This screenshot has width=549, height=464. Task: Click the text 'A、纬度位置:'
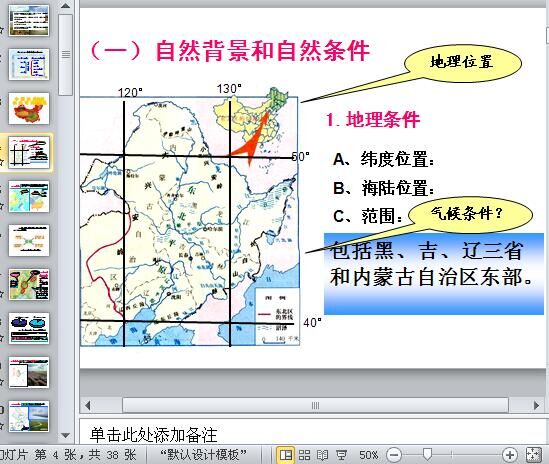384,159
